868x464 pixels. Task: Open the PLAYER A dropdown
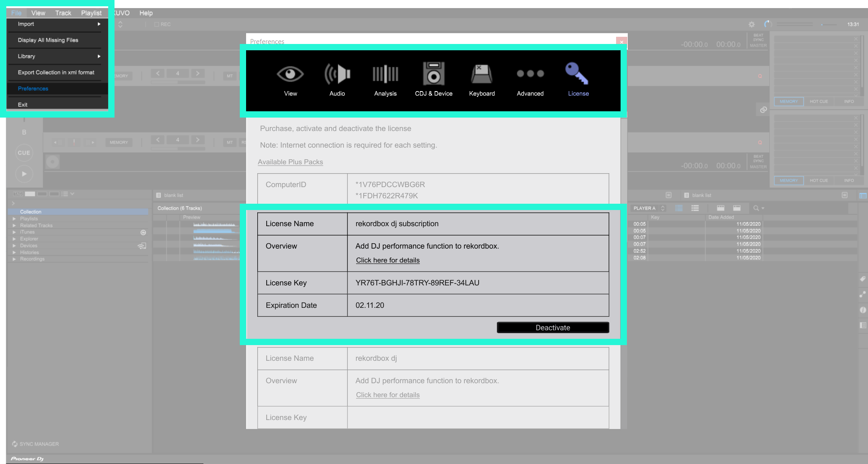point(649,208)
